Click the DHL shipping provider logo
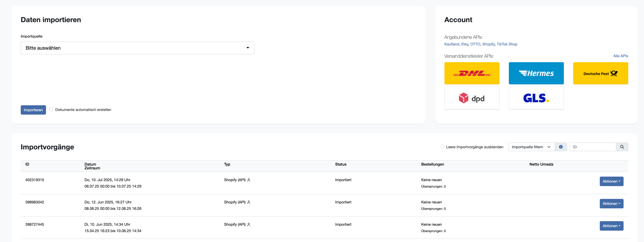This screenshot has height=242, width=644. [x=471, y=73]
